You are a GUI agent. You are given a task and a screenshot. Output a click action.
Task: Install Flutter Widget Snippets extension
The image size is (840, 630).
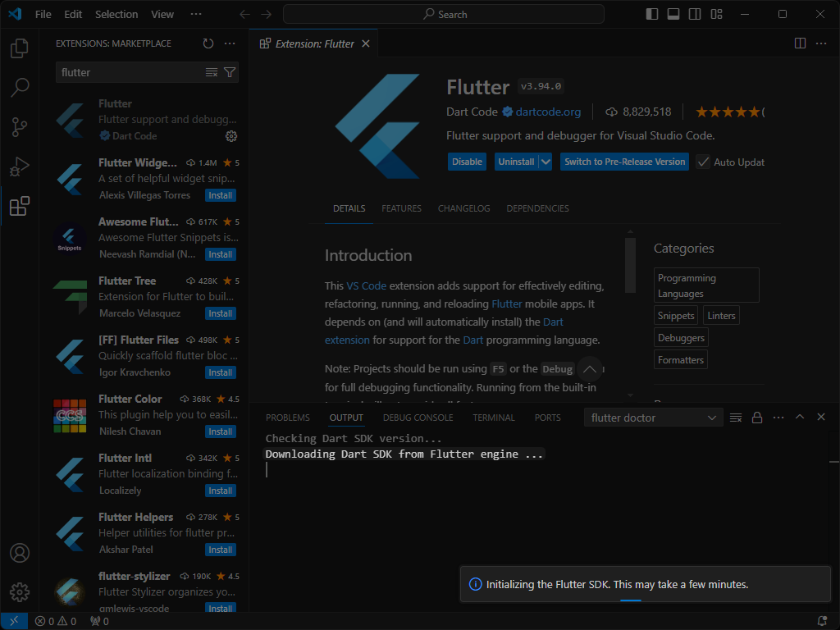[x=220, y=195]
